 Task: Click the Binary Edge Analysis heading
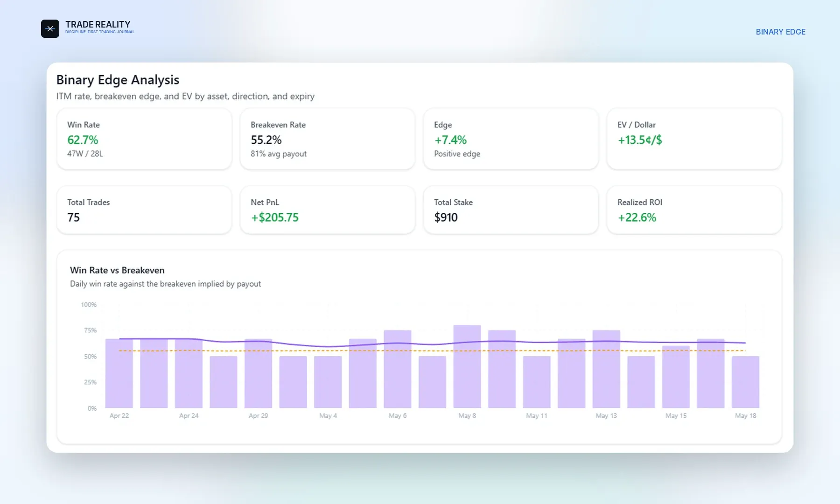tap(118, 80)
